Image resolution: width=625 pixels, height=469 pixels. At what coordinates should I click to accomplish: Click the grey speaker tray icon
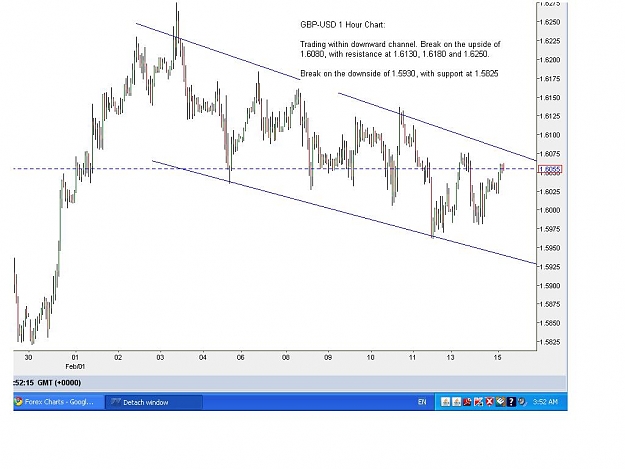[522, 402]
